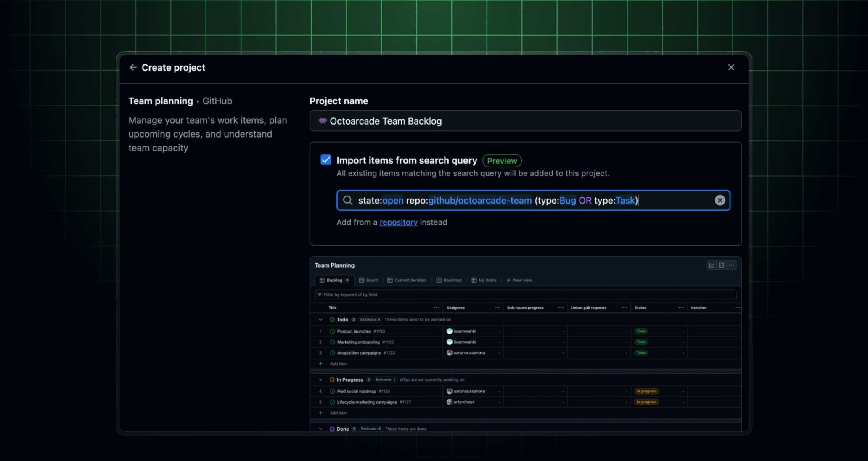
Task: Click the Status column ellipsis icon
Action: pos(681,307)
